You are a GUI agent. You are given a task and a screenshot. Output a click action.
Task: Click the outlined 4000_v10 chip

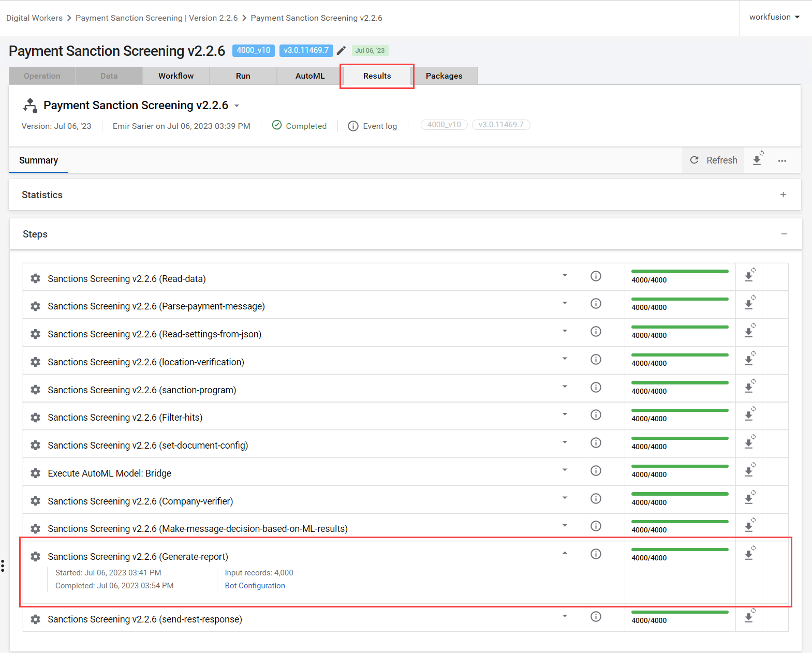point(444,125)
